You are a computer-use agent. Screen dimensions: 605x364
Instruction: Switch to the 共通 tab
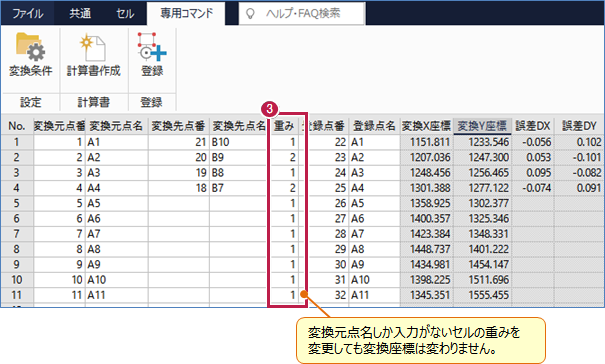coord(80,13)
